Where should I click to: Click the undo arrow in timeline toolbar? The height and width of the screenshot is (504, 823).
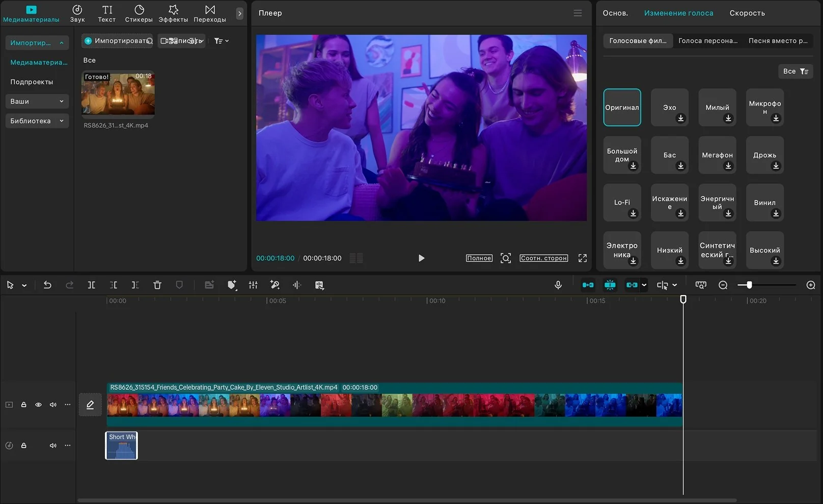(x=47, y=285)
